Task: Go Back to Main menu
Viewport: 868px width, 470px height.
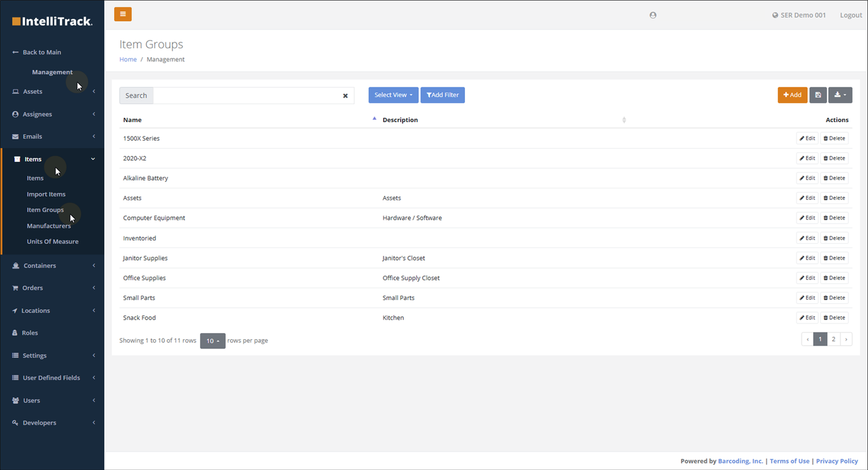Action: [37, 52]
